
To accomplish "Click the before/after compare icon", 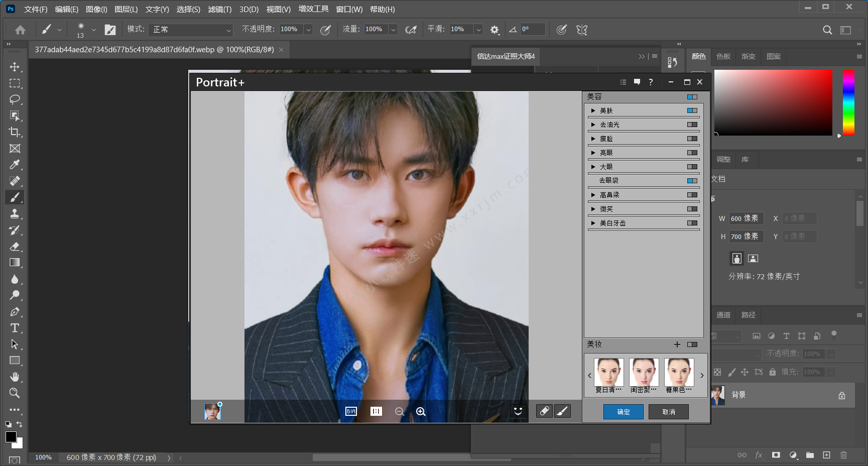I will pyautogui.click(x=351, y=411).
